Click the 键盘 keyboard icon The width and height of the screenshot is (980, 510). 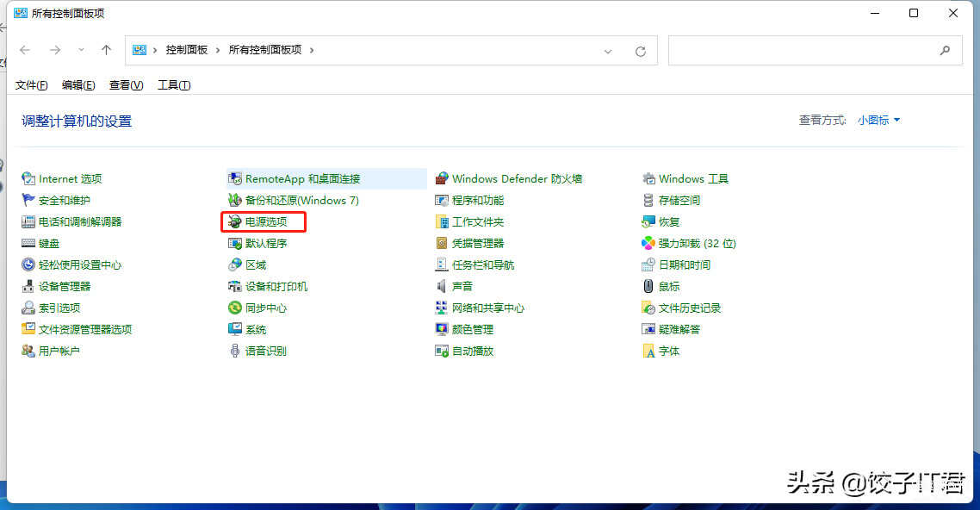pyautogui.click(x=28, y=244)
